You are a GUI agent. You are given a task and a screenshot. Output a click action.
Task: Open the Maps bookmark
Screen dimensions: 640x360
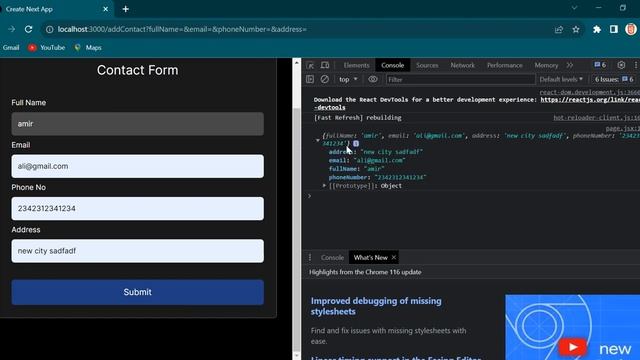click(88, 48)
